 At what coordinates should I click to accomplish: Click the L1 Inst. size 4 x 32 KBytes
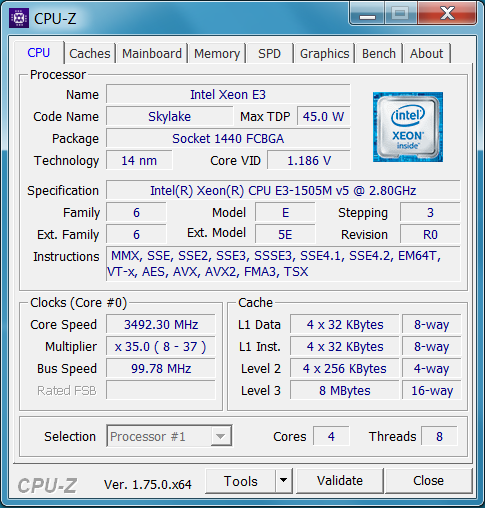[x=345, y=346]
